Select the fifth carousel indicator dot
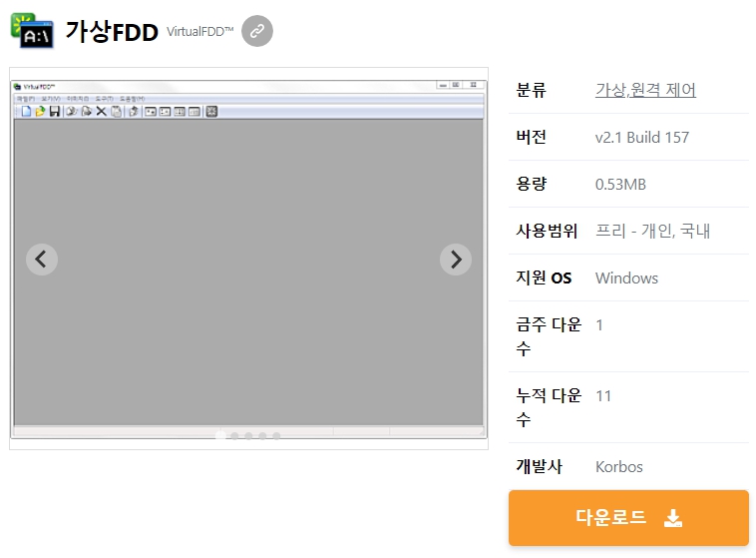Screen dimensions: 756x558 (x=276, y=436)
